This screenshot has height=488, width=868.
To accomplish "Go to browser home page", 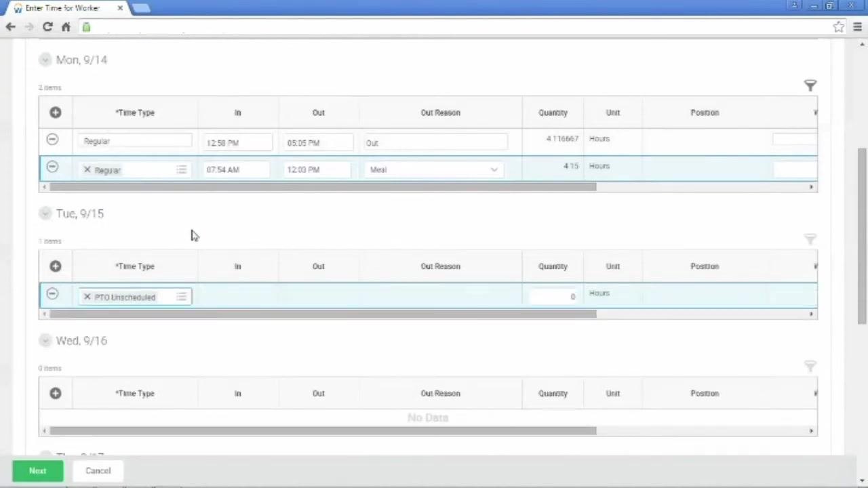I will [66, 27].
